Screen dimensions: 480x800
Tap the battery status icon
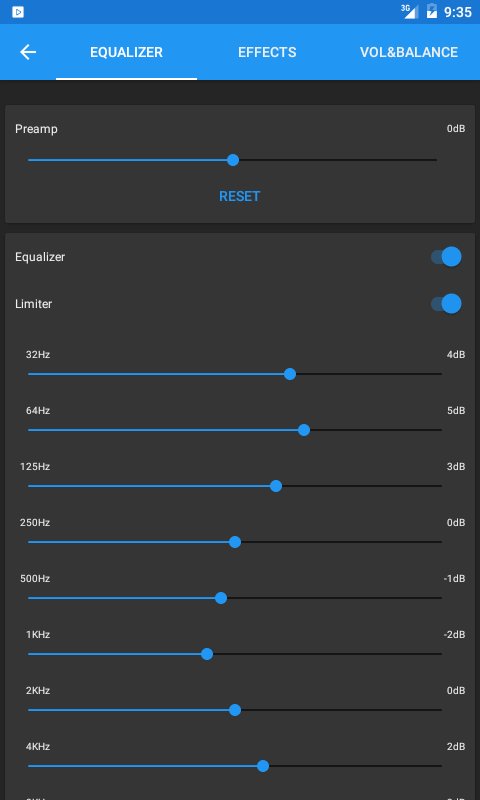pyautogui.click(x=432, y=11)
